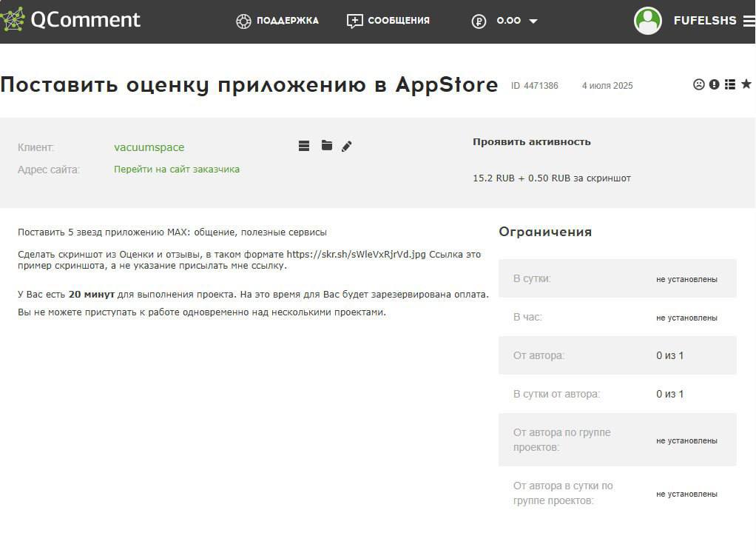
Task: Open the vacuumspace client link
Action: click(149, 147)
